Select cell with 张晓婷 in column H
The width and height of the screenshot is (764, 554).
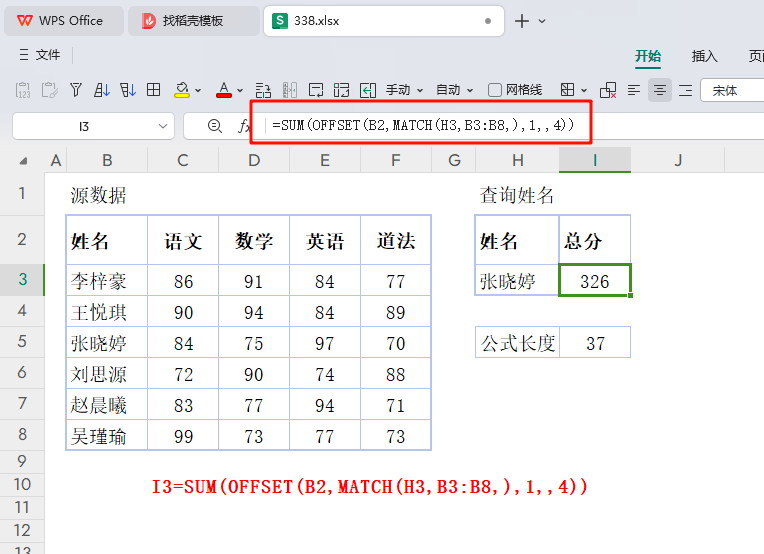click(x=517, y=281)
